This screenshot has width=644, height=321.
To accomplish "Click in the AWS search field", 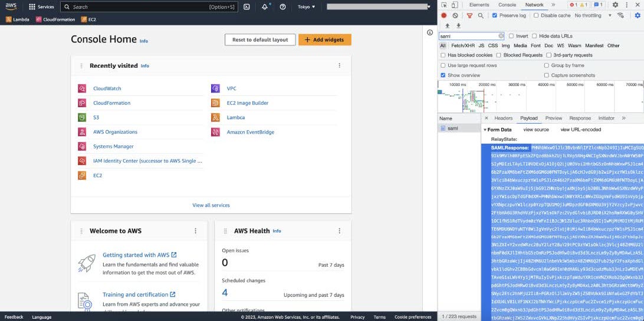I will click(x=149, y=7).
